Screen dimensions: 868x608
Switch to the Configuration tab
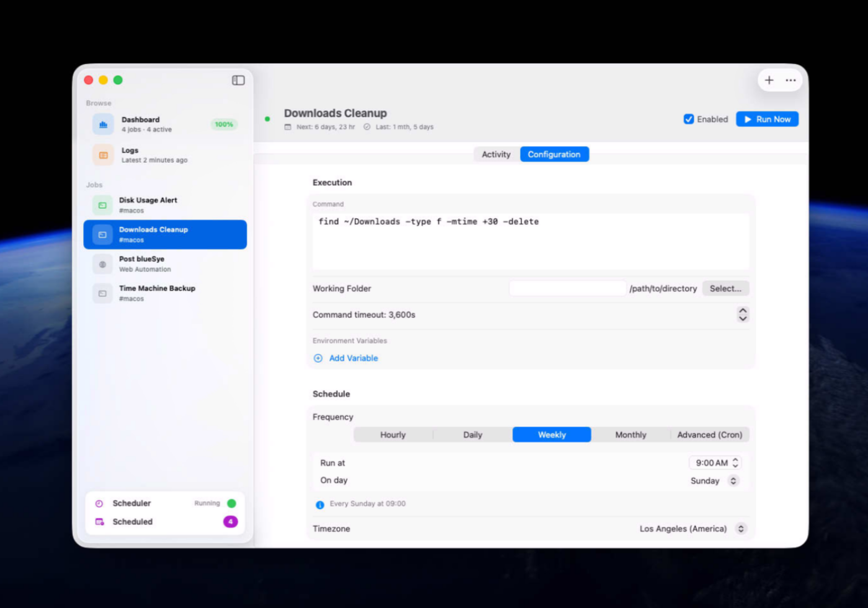click(x=554, y=154)
